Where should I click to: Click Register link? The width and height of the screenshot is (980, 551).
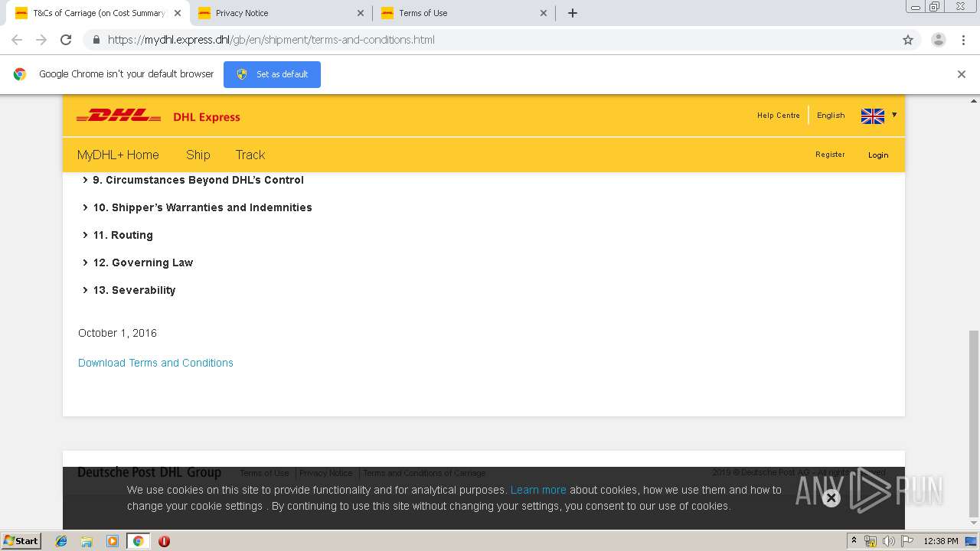coord(830,155)
